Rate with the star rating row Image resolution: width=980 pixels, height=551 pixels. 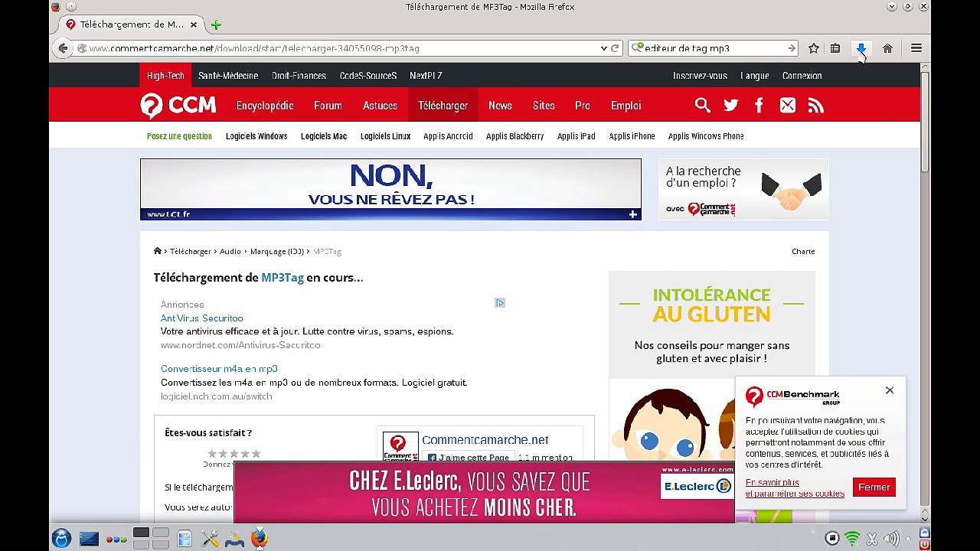pos(234,454)
